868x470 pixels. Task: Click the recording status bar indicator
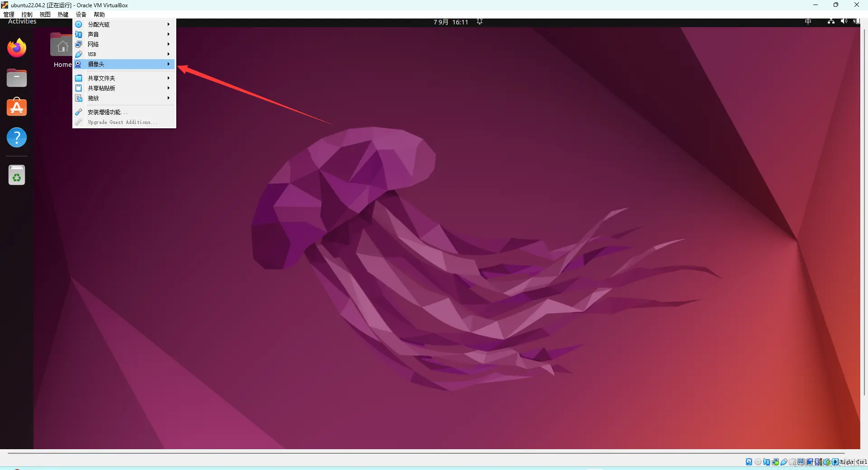click(810, 462)
